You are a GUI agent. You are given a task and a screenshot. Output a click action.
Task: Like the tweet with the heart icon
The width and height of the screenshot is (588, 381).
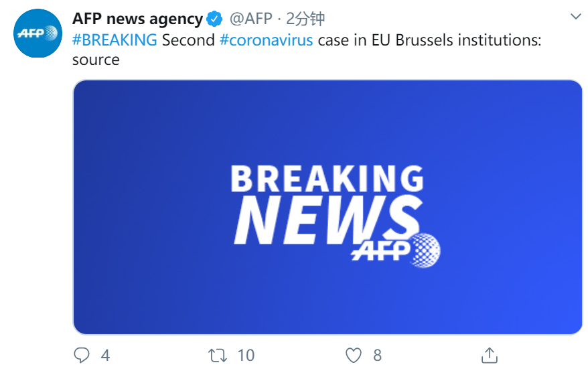coord(353,355)
